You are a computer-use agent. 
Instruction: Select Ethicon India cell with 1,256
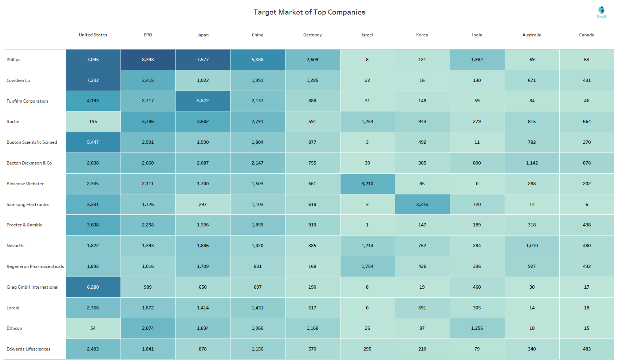tap(477, 328)
